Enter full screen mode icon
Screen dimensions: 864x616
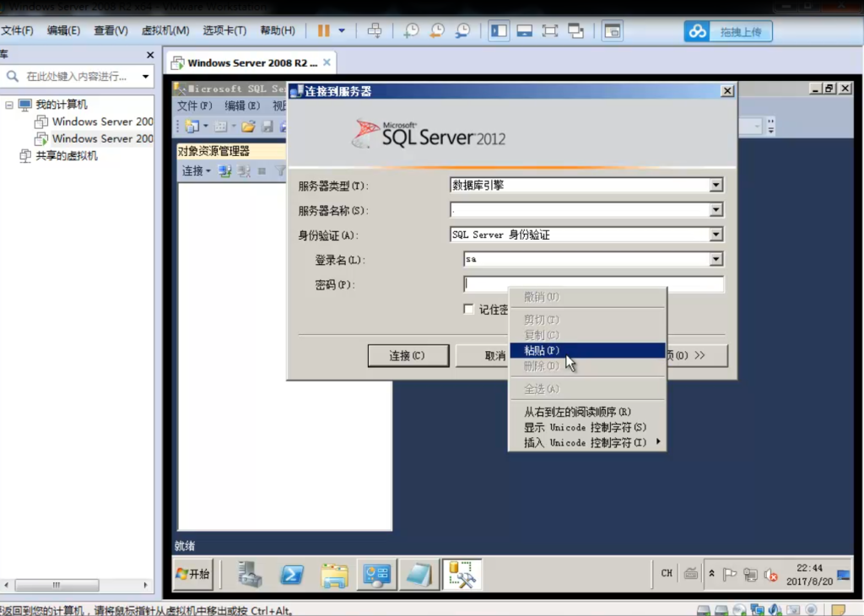point(550,31)
